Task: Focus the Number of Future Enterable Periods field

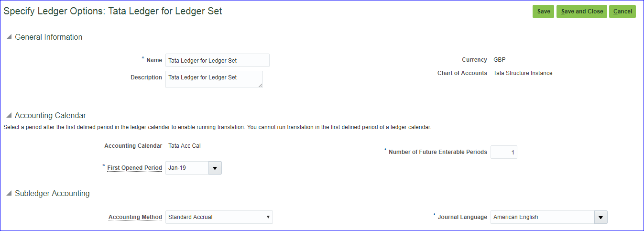Action: [x=503, y=153]
